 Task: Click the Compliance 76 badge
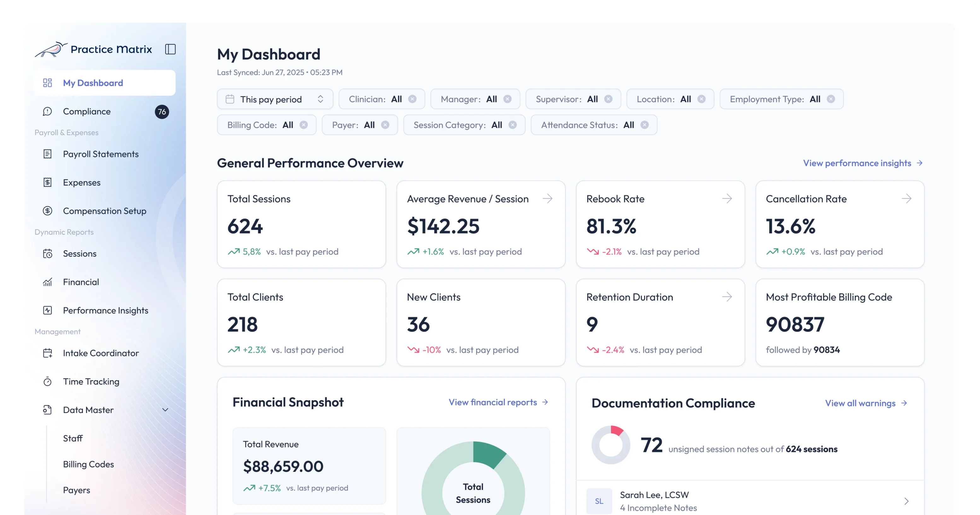[162, 112]
